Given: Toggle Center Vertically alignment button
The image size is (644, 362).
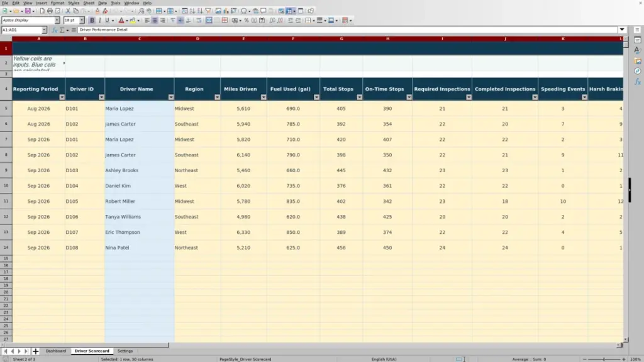Looking at the screenshot, I should tap(180, 20).
